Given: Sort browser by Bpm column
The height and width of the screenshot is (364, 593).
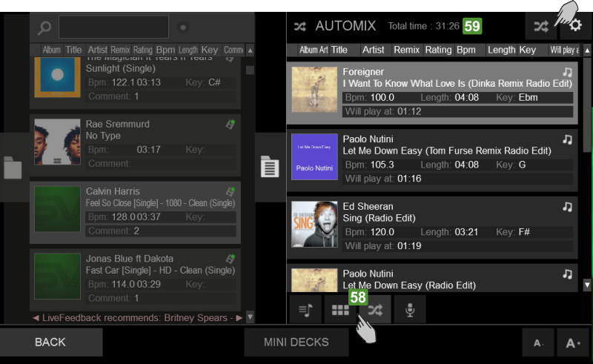Looking at the screenshot, I should (x=165, y=50).
